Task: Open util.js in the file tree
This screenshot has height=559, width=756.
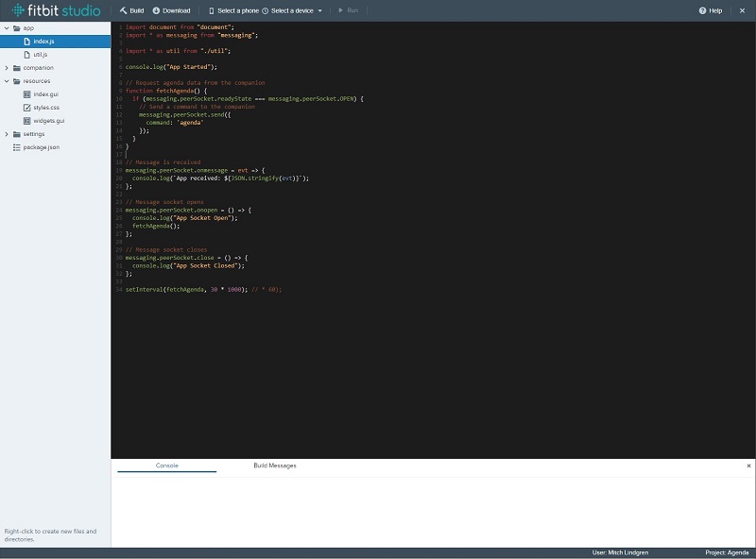Action: pos(41,55)
